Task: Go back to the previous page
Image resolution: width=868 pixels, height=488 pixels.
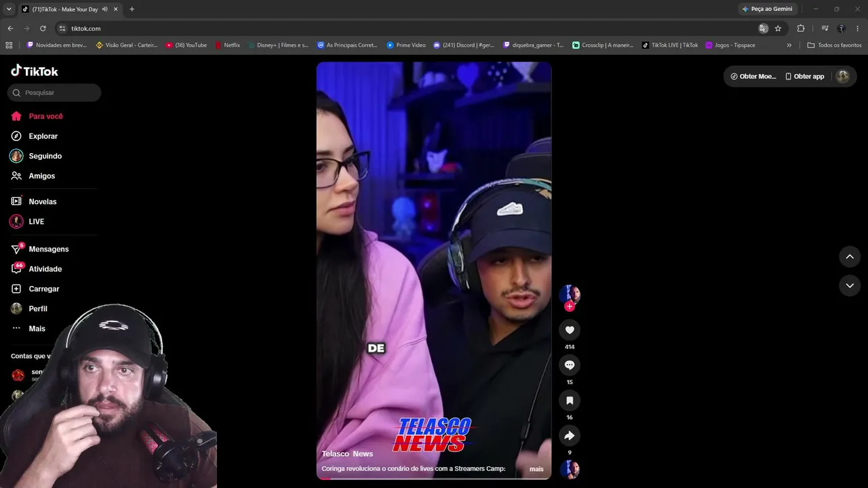Action: tap(10, 28)
